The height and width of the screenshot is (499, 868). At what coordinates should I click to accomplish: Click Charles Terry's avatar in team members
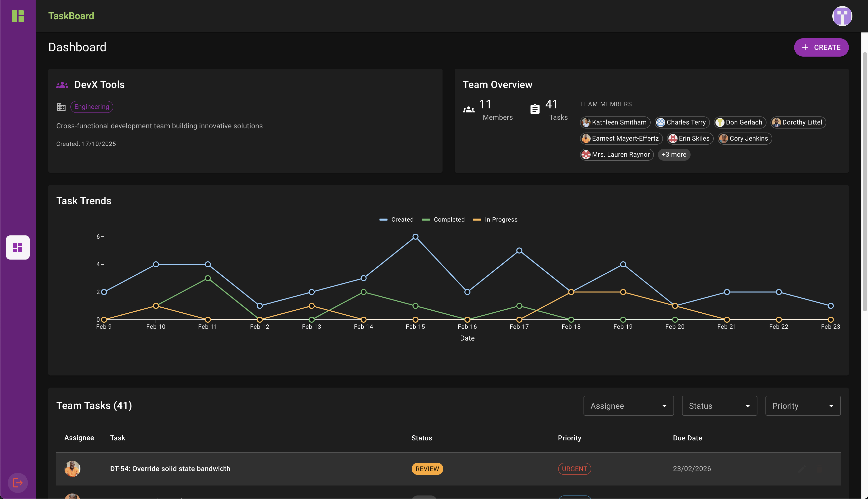tap(660, 122)
